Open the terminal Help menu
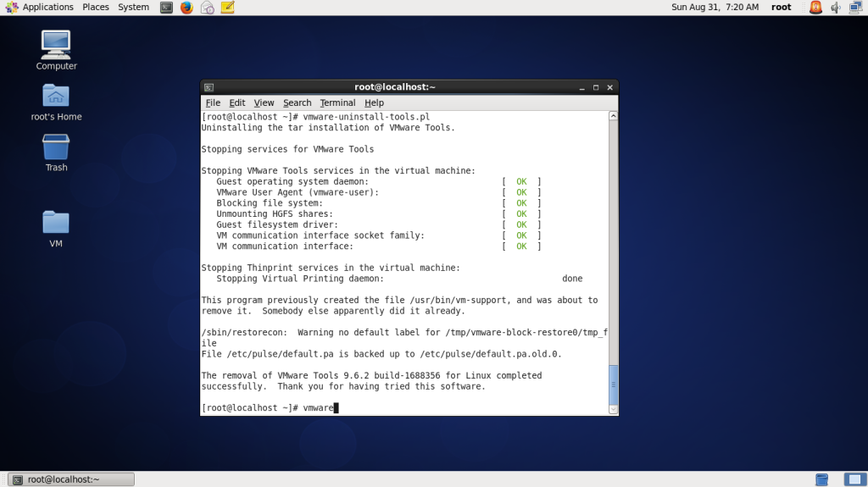 point(374,103)
